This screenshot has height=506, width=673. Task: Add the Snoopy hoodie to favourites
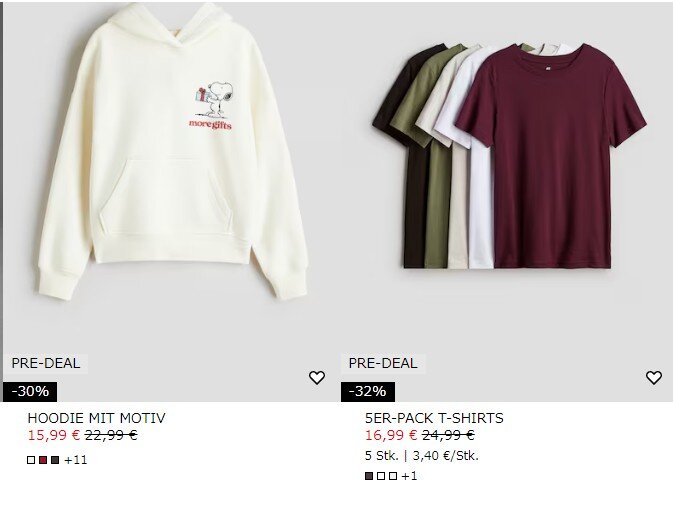tap(317, 378)
